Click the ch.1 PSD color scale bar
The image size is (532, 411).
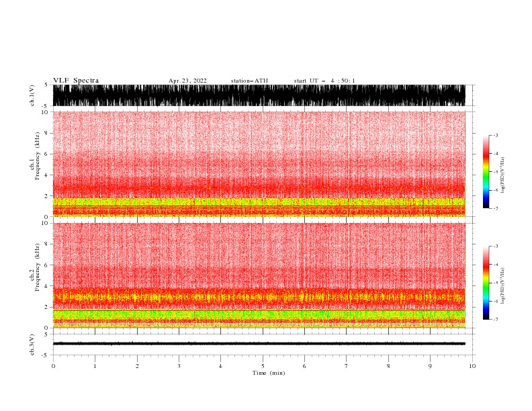486,172
